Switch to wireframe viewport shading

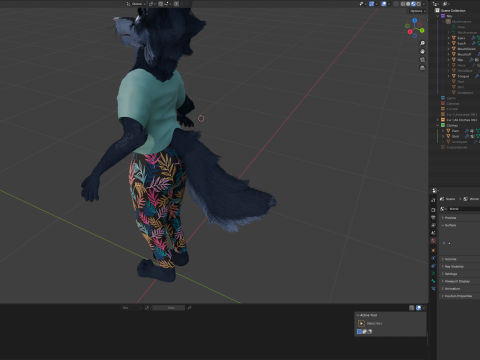(x=403, y=4)
